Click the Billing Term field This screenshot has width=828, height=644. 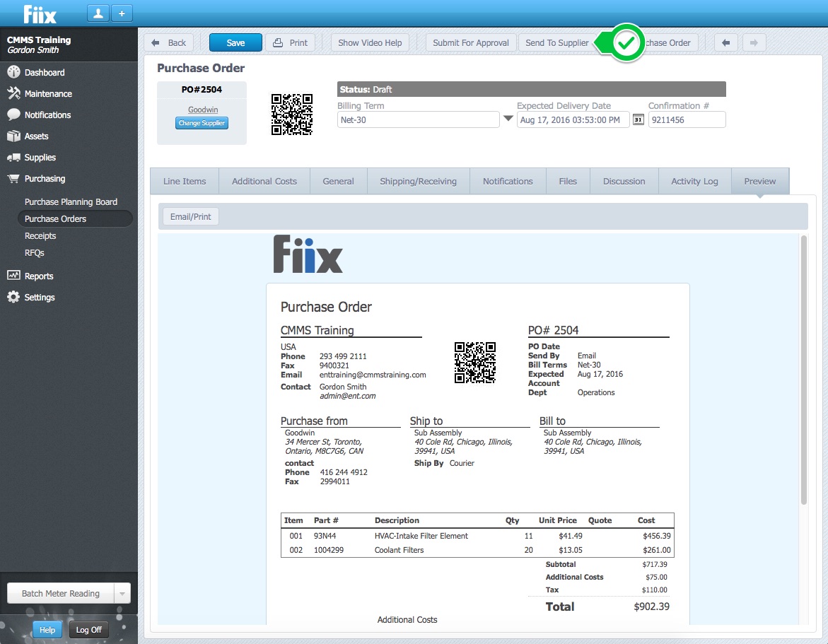click(x=418, y=120)
